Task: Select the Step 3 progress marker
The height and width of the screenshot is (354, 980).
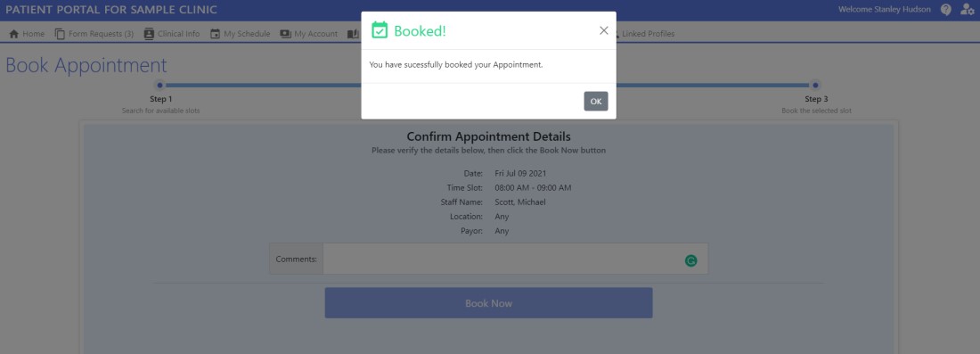Action: [815, 85]
